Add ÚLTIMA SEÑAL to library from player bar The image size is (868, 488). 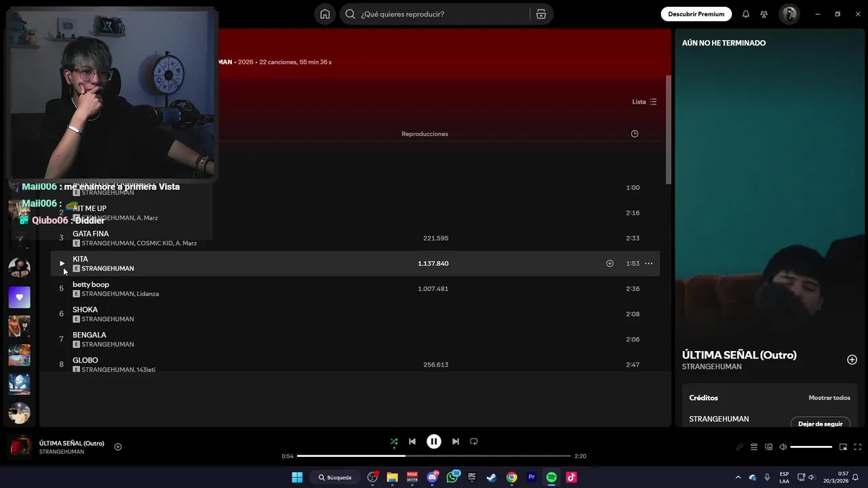click(118, 447)
